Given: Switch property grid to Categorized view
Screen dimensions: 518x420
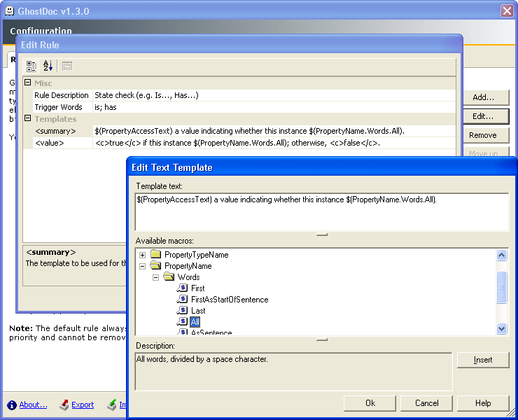Looking at the screenshot, I should tap(31, 66).
